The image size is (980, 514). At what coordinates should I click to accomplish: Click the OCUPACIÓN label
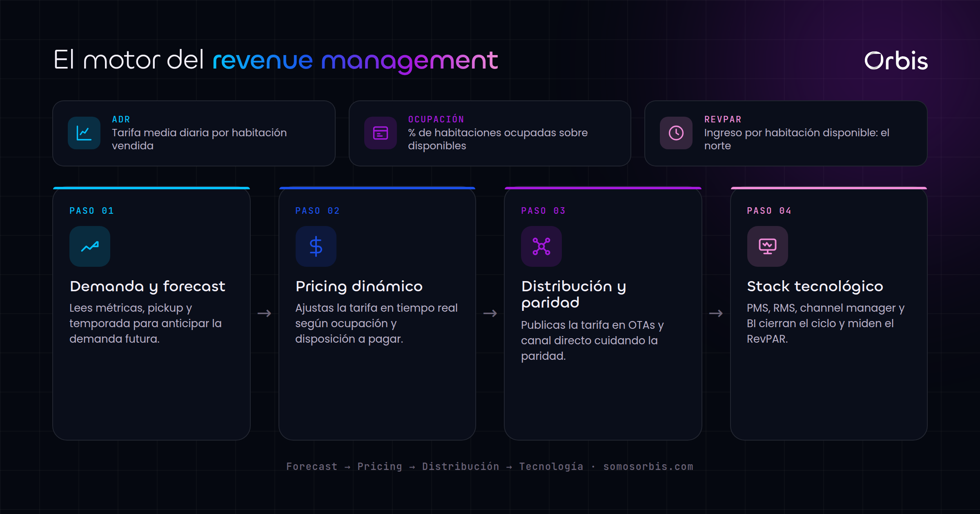436,119
